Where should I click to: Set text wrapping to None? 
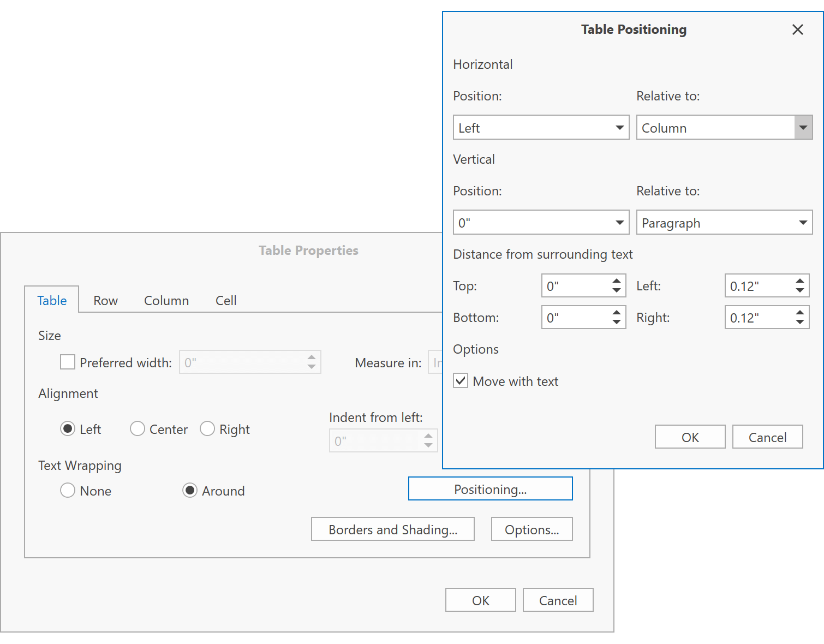[x=67, y=490]
